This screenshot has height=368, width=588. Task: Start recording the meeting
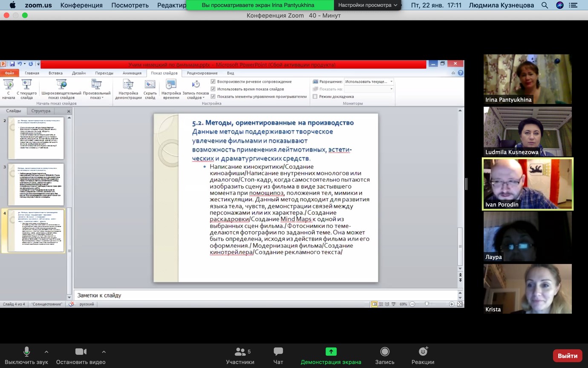(x=384, y=352)
